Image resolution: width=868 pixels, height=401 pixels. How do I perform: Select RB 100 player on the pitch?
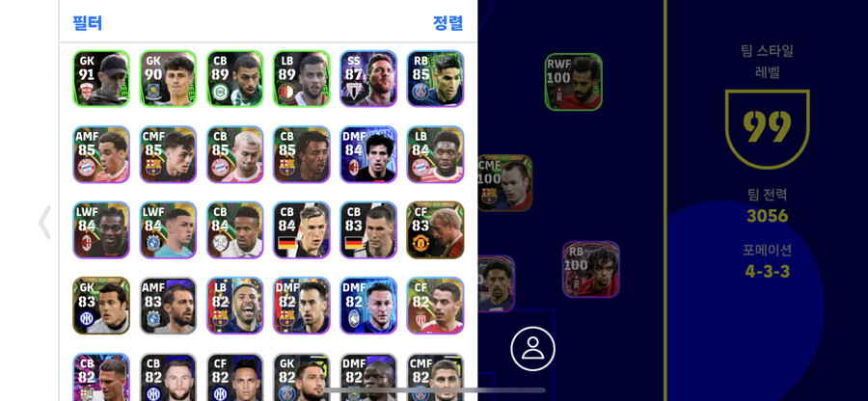tap(591, 269)
